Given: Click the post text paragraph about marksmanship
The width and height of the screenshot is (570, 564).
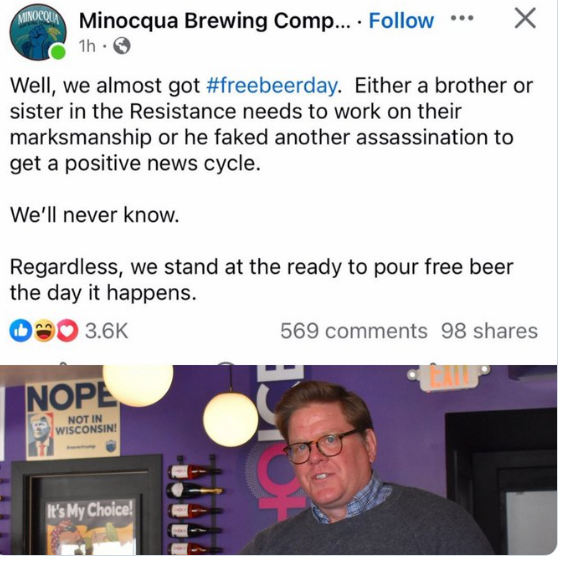Looking at the screenshot, I should pyautogui.click(x=272, y=124).
